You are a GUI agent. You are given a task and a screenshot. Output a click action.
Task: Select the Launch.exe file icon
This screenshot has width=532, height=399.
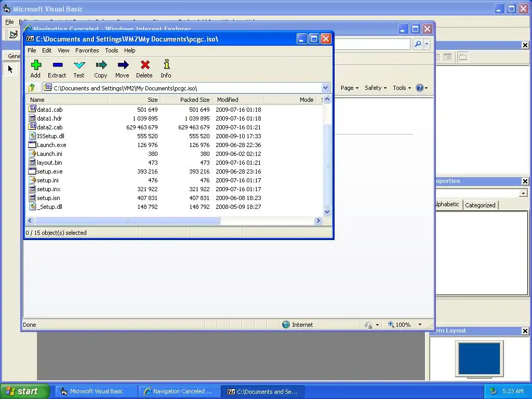coord(32,144)
